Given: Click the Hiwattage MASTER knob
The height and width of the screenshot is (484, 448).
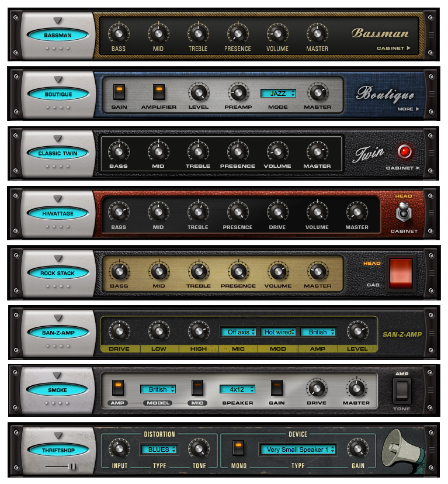Looking at the screenshot, I should click(x=357, y=212).
